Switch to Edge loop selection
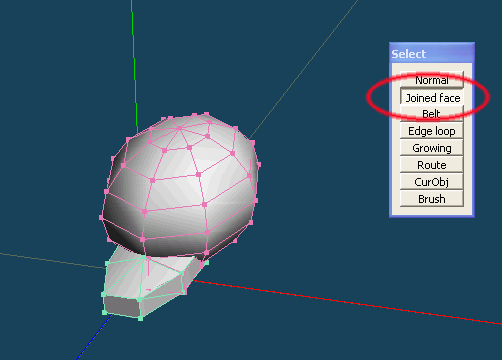Viewport: 502px width, 360px height. [432, 131]
